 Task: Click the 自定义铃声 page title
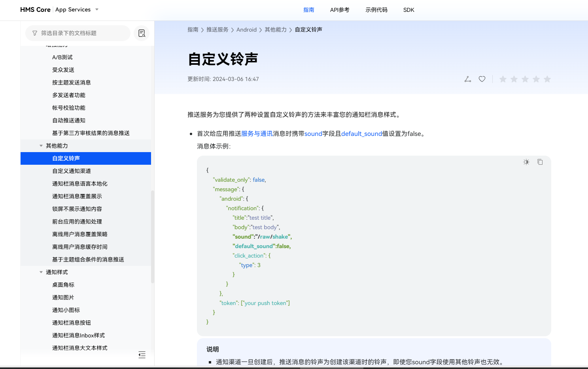point(223,59)
